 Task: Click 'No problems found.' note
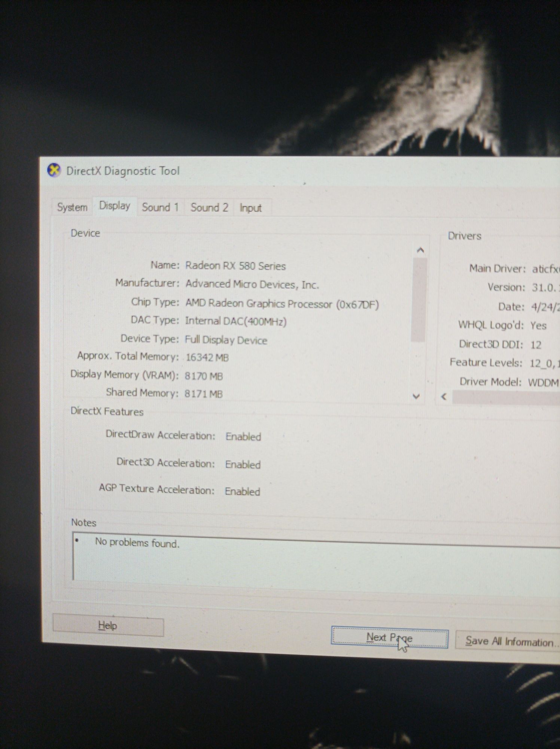pos(137,543)
